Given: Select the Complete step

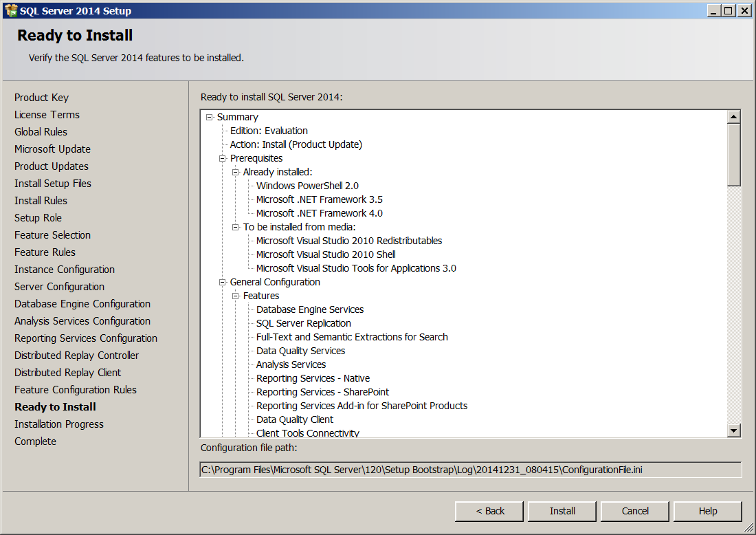Looking at the screenshot, I should tap(35, 441).
